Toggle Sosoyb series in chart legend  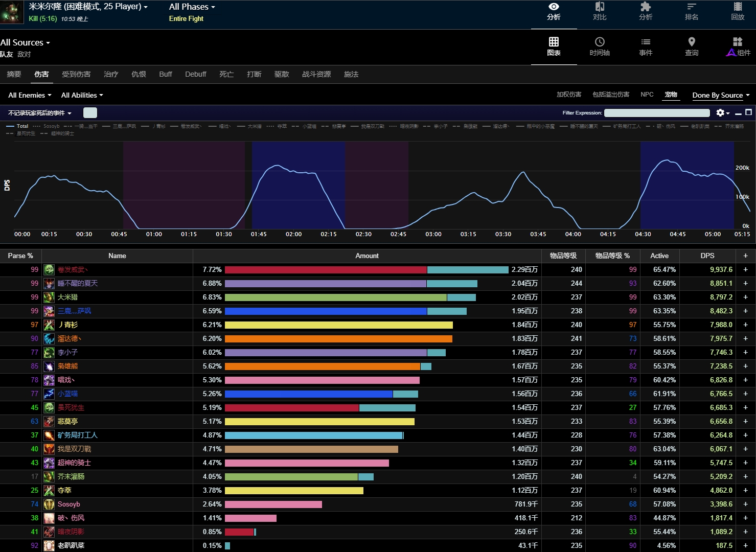pos(47,126)
